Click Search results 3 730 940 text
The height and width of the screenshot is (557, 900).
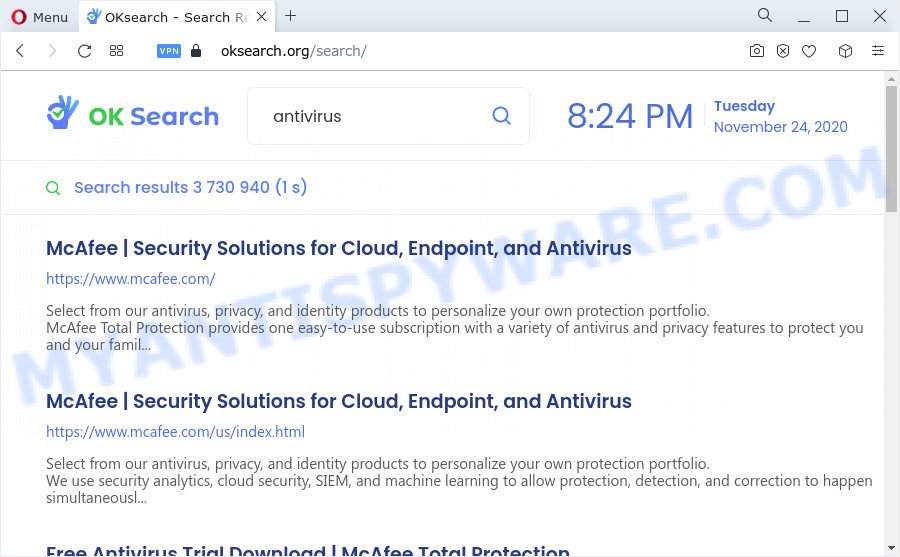tap(191, 187)
